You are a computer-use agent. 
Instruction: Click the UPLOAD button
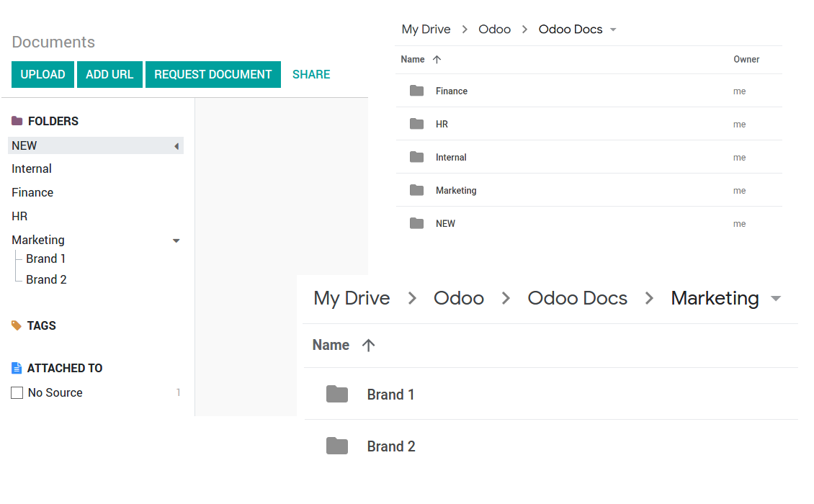pos(43,74)
